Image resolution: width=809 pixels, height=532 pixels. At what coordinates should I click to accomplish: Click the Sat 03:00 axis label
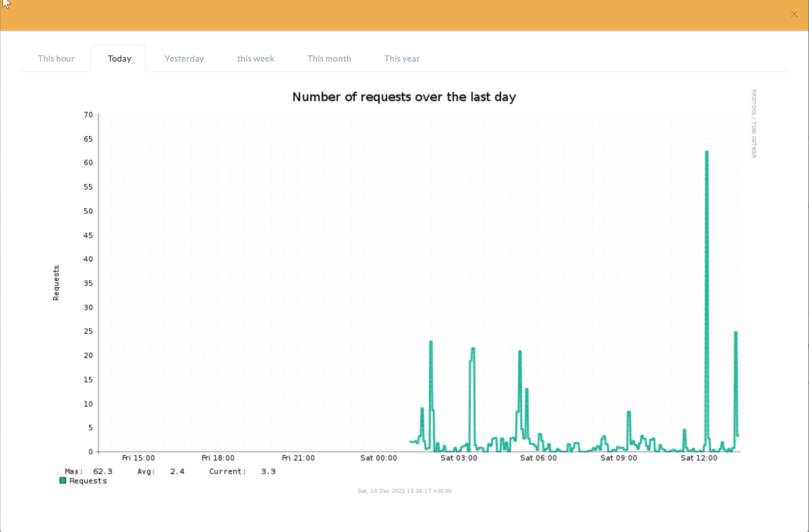click(x=459, y=458)
